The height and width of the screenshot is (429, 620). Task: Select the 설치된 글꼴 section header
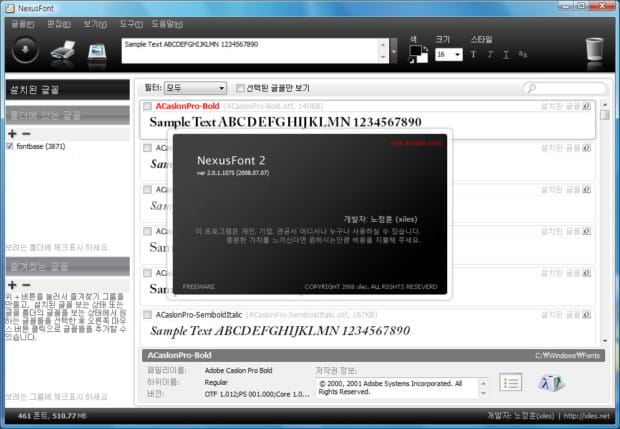[x=66, y=89]
